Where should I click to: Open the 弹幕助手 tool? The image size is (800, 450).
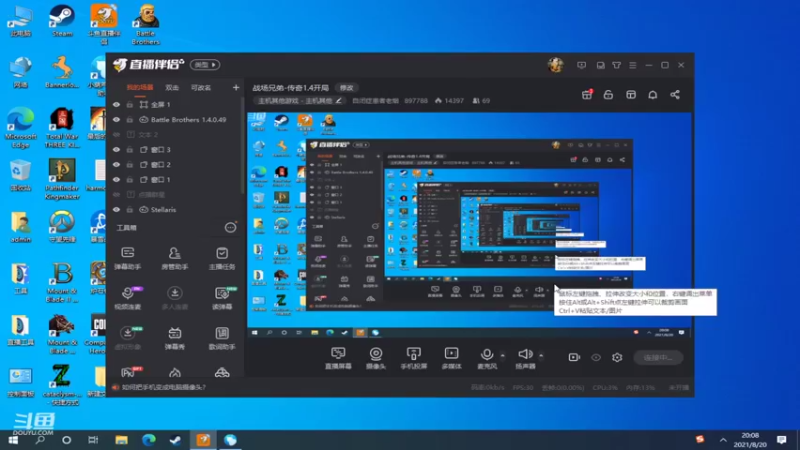point(128,258)
